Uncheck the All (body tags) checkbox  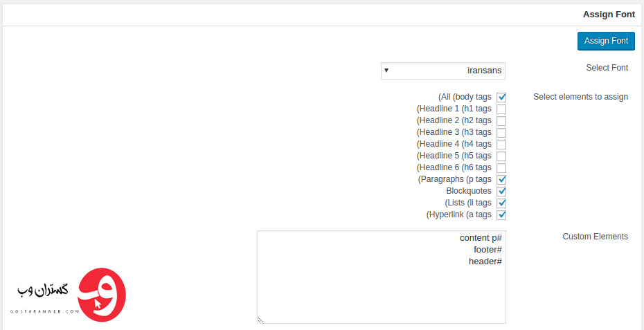click(501, 98)
